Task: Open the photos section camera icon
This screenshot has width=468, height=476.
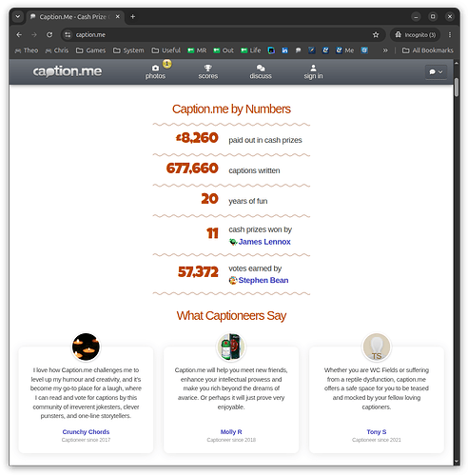Action: pos(155,68)
